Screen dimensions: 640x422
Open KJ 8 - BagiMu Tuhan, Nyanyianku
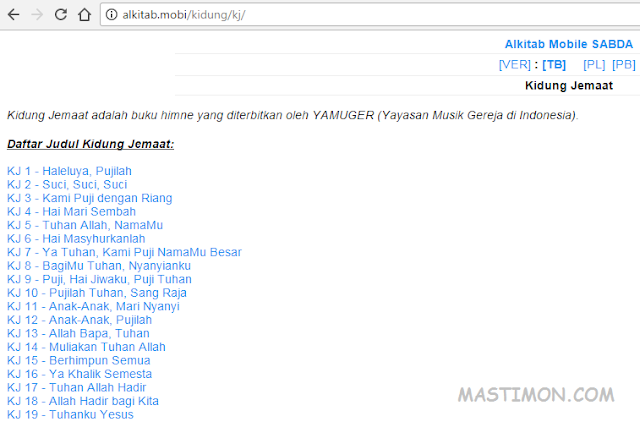(99, 266)
